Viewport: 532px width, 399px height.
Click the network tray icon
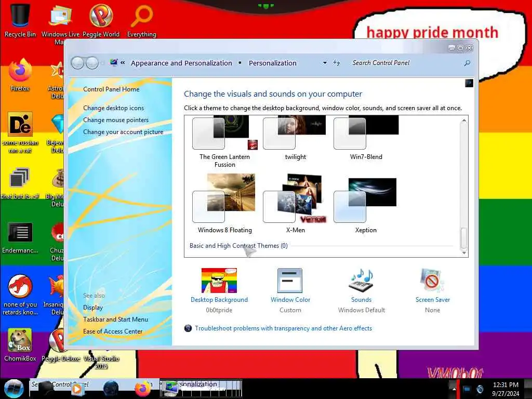point(467,389)
